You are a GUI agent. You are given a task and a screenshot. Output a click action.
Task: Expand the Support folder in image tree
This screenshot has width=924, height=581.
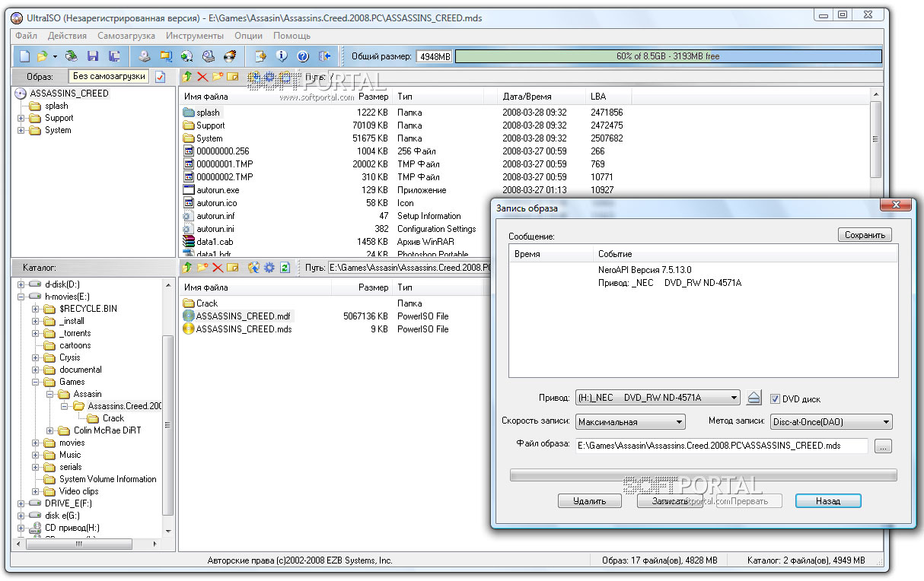click(x=21, y=118)
